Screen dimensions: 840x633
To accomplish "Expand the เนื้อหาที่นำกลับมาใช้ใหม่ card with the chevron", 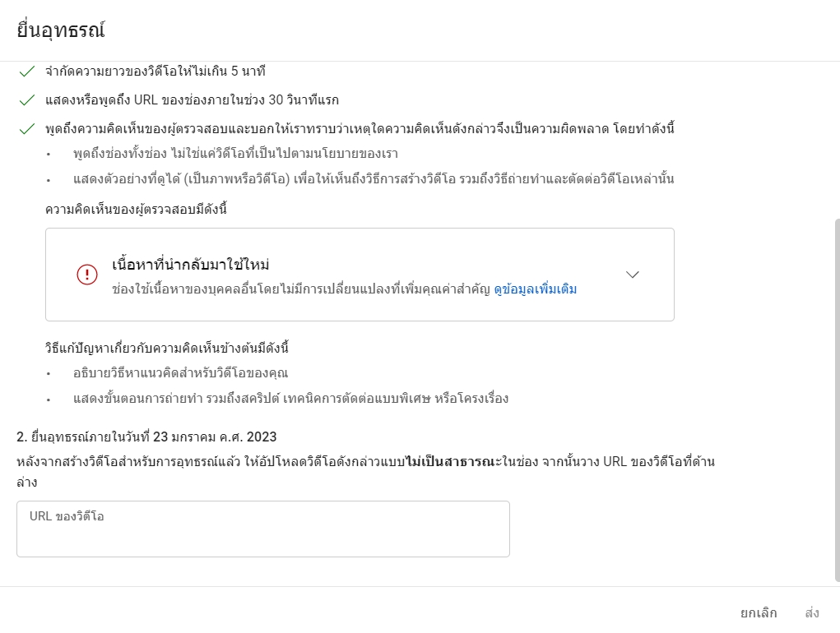I will tap(632, 275).
